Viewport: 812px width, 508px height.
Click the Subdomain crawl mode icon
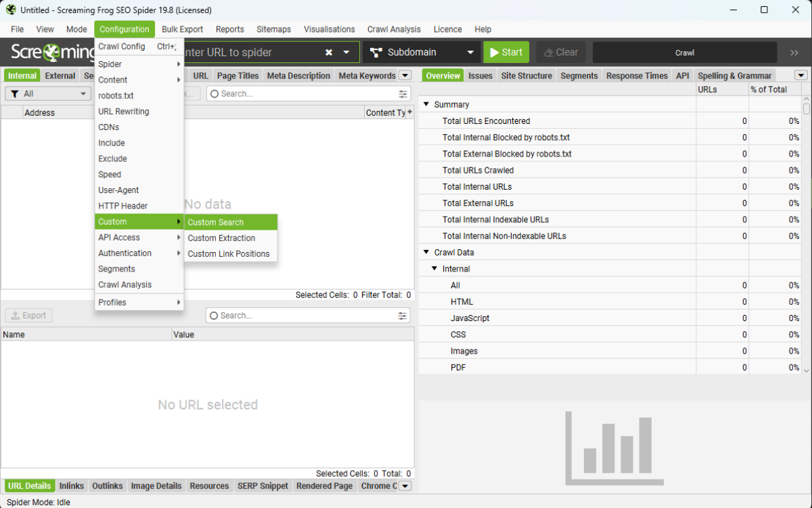pos(376,53)
